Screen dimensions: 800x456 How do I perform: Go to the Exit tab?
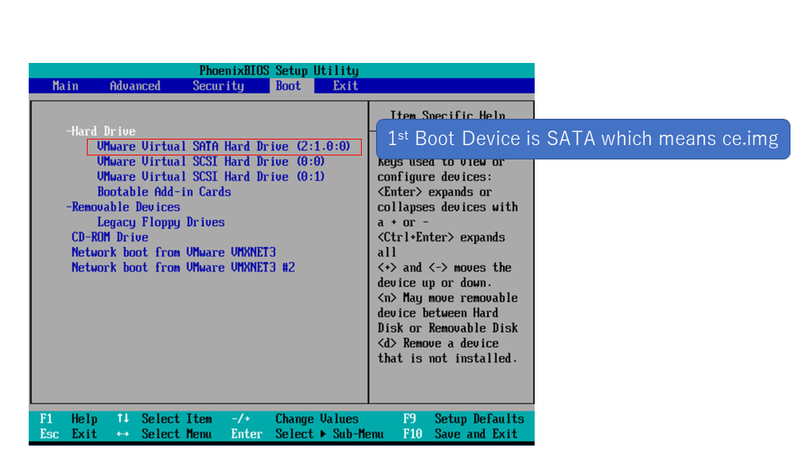pyautogui.click(x=346, y=86)
